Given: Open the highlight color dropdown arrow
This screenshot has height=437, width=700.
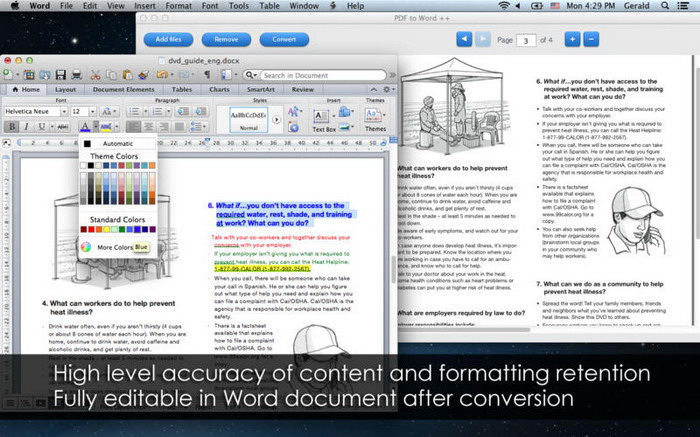Looking at the screenshot, I should tap(117, 127).
